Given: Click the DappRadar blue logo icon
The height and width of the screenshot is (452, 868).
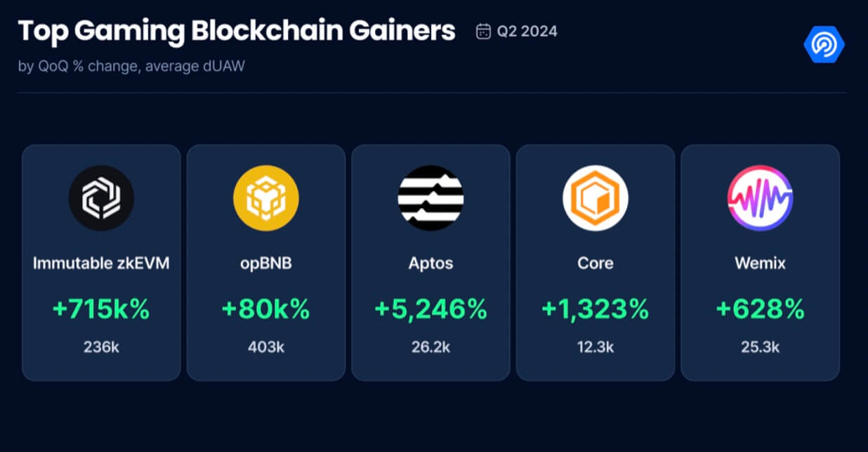Looking at the screenshot, I should point(824,44).
